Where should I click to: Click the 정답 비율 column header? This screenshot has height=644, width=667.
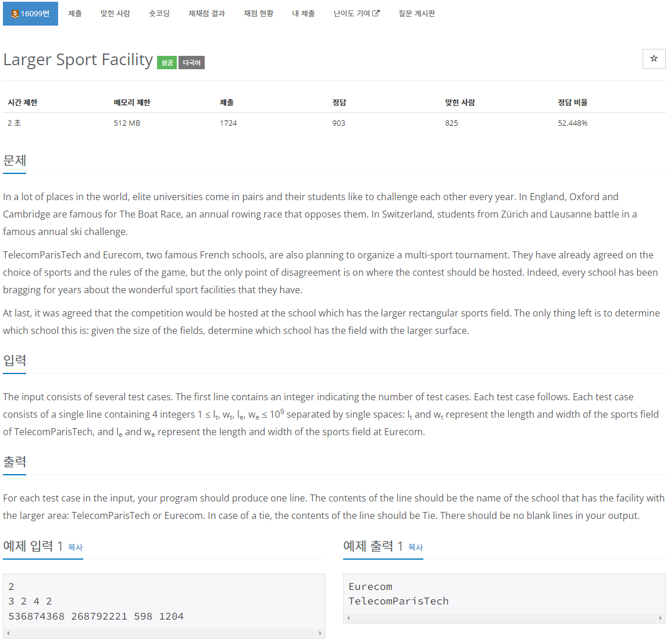click(573, 102)
